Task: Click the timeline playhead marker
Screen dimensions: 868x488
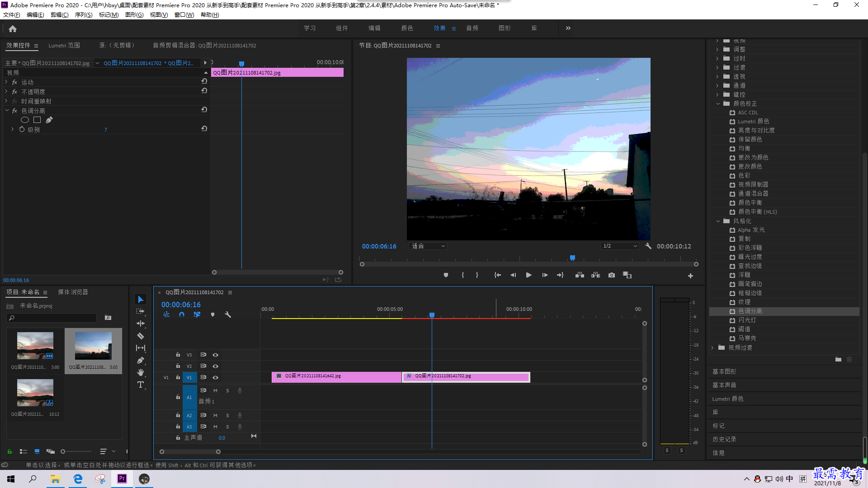Action: pos(432,315)
